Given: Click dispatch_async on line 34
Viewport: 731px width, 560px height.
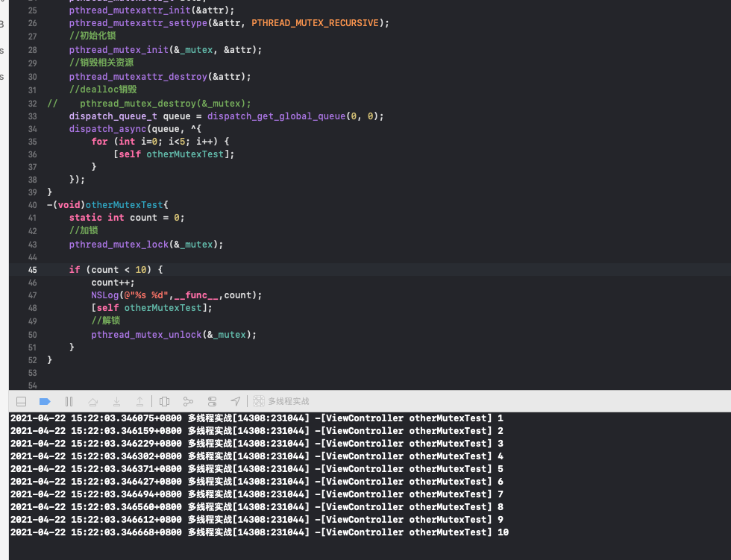Looking at the screenshot, I should tap(107, 129).
